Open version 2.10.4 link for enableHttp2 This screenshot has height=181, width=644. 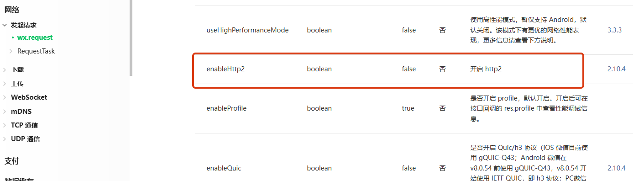[x=616, y=69]
